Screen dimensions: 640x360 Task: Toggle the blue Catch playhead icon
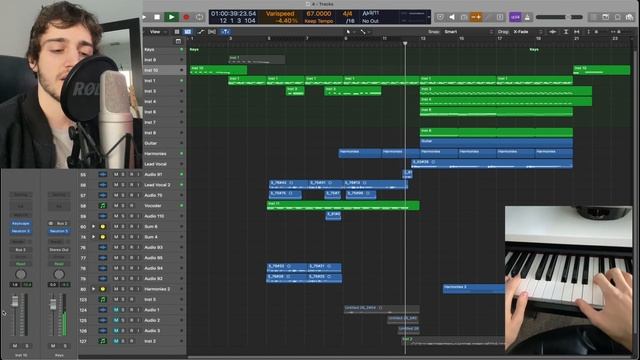coord(225,31)
